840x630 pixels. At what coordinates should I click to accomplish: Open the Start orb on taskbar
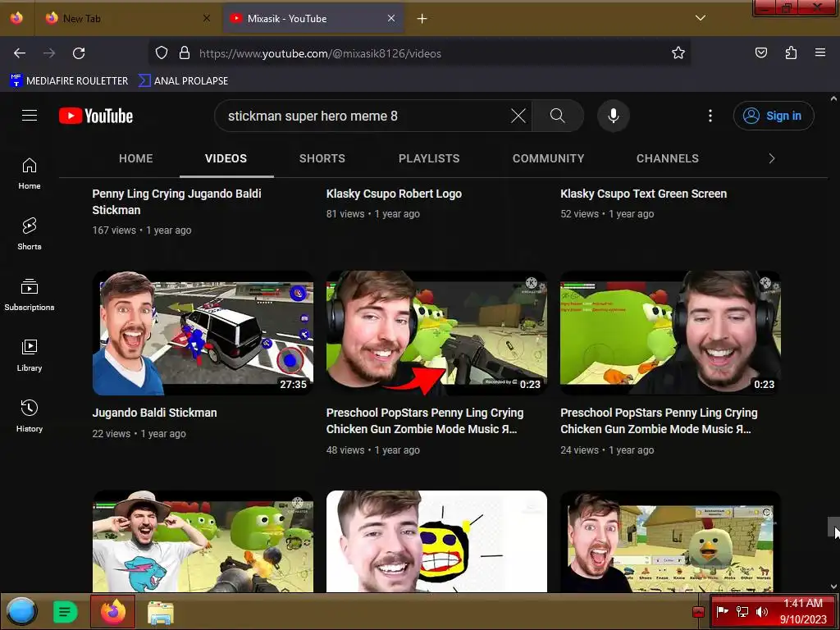21,611
